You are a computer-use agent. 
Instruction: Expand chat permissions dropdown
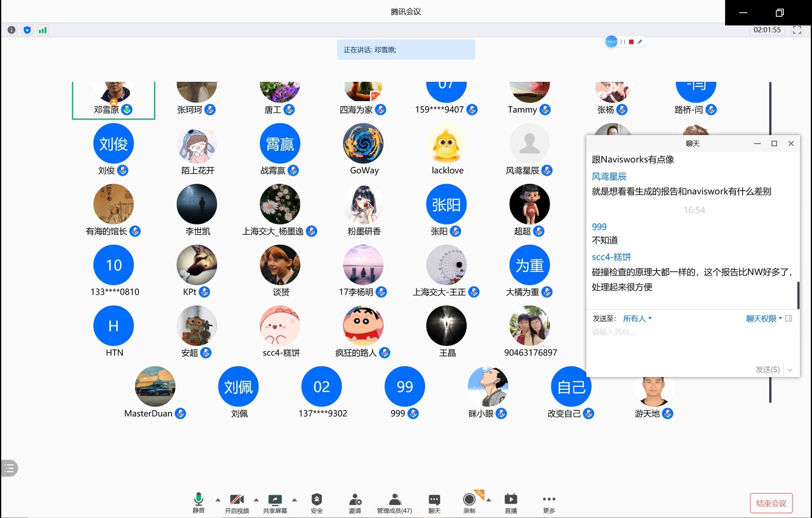(764, 319)
